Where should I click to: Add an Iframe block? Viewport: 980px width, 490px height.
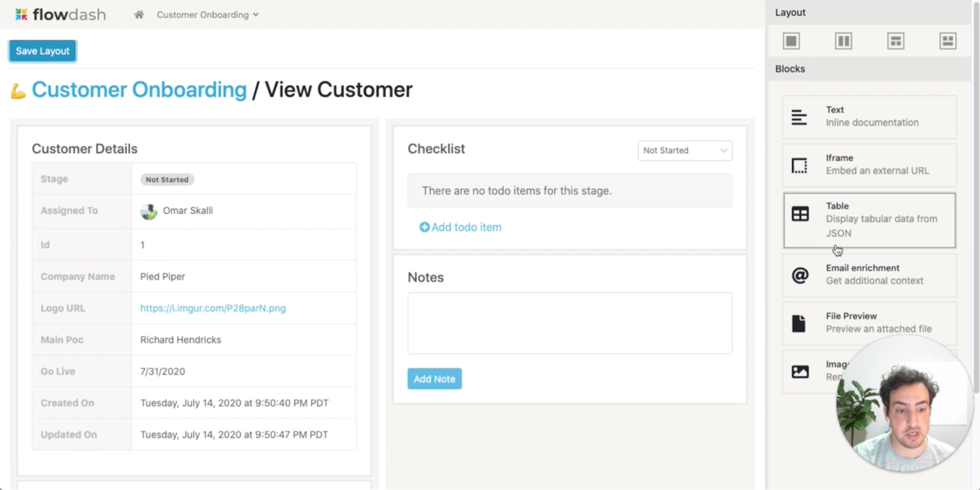tap(869, 165)
